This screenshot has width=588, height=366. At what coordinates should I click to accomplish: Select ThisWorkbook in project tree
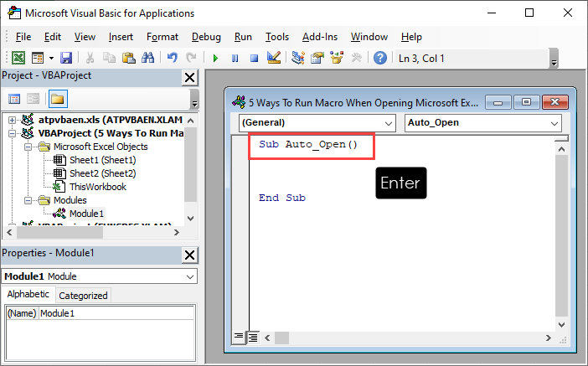coord(98,187)
